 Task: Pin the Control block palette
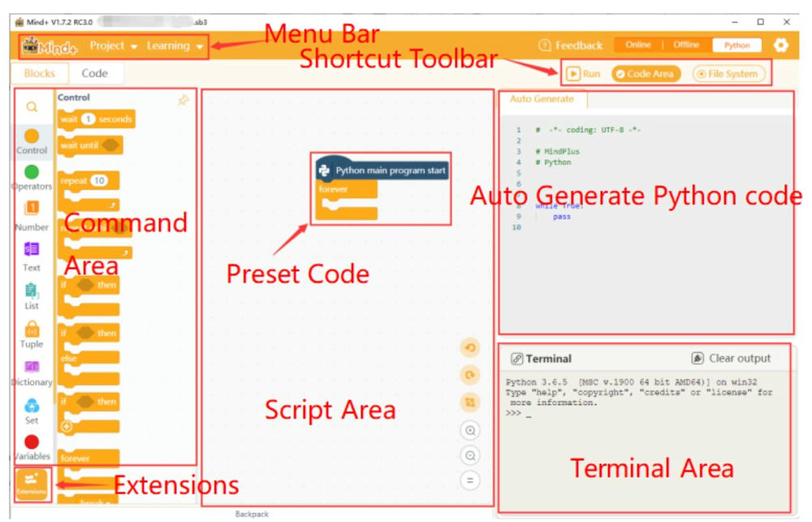pyautogui.click(x=184, y=100)
